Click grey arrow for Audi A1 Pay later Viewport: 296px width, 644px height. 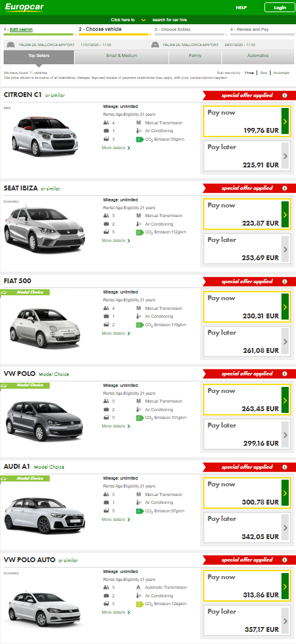(x=285, y=528)
